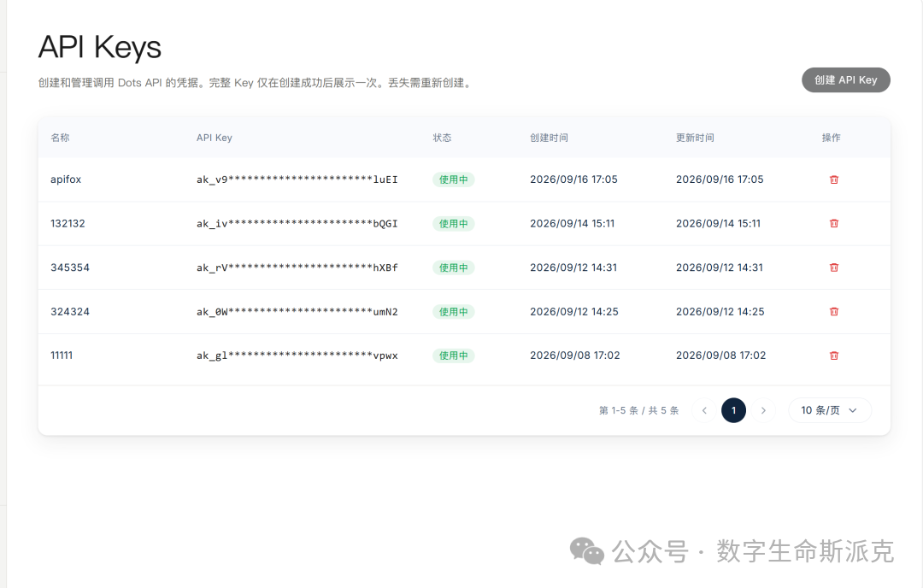Click the API Keys page heading
Viewport: 923px width, 588px height.
pos(100,47)
